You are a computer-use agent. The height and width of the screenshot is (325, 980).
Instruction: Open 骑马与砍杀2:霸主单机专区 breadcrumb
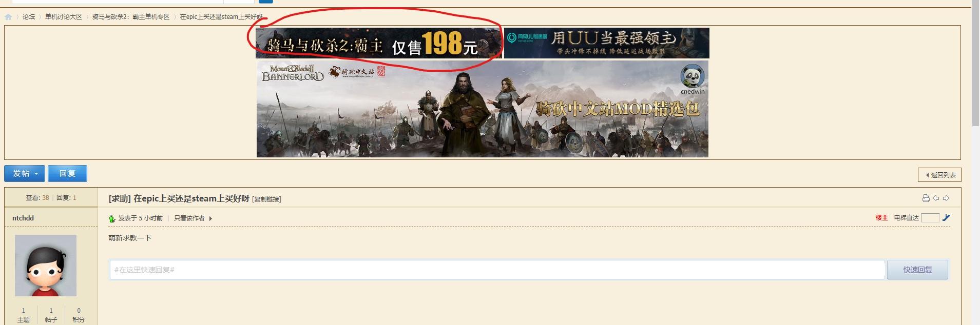131,17
